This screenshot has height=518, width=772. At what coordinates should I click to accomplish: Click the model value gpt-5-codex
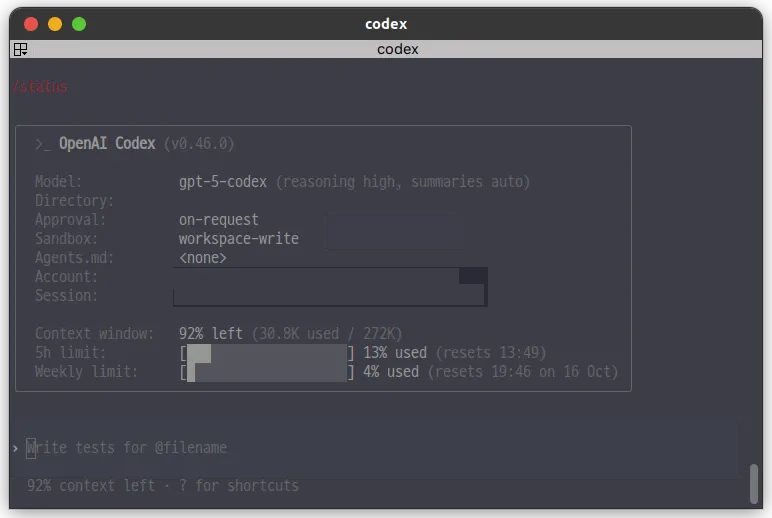click(x=223, y=182)
